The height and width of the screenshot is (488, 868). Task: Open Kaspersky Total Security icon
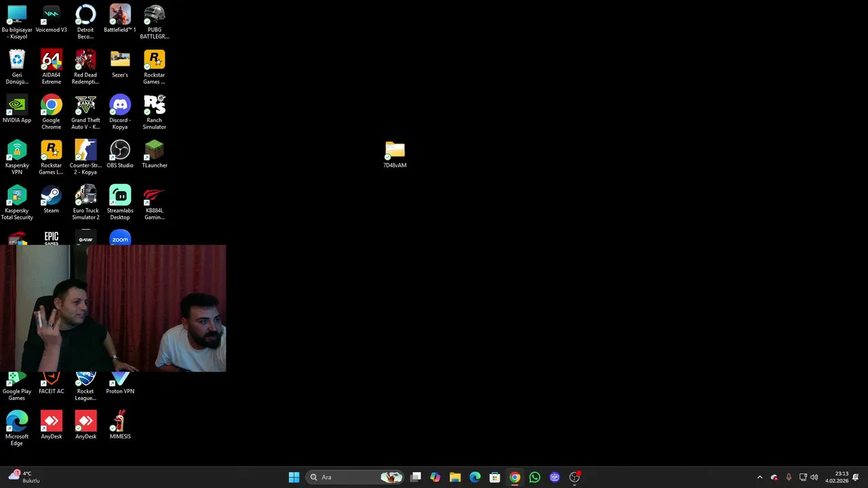click(17, 203)
